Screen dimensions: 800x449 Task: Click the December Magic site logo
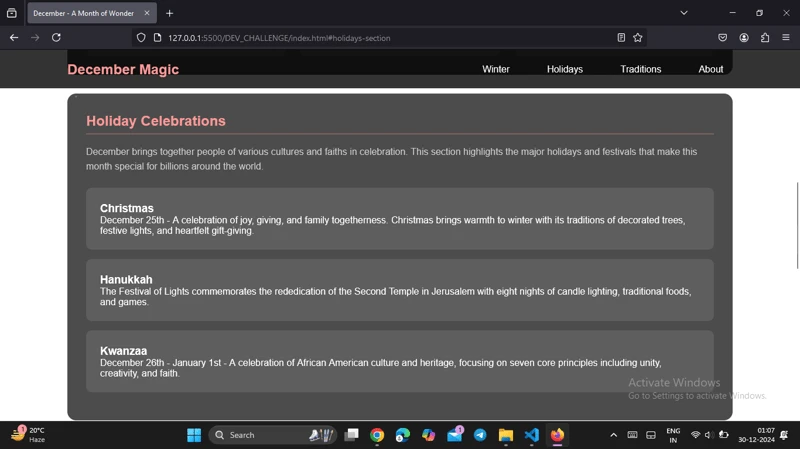123,69
